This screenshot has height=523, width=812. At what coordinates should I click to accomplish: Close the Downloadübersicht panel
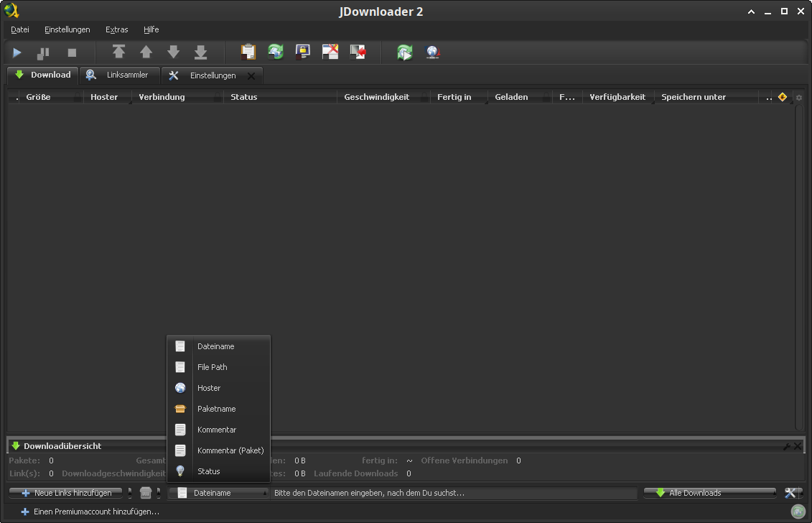click(x=798, y=445)
